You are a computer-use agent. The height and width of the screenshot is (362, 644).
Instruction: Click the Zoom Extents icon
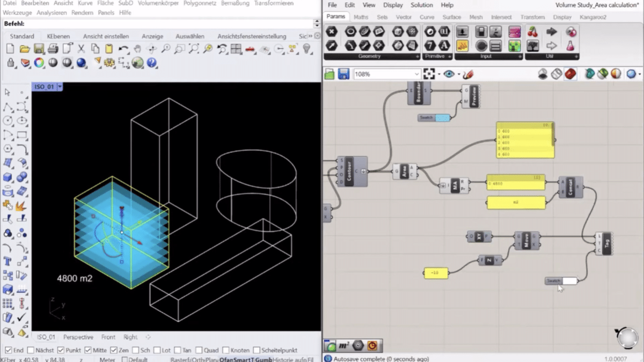coord(193,49)
